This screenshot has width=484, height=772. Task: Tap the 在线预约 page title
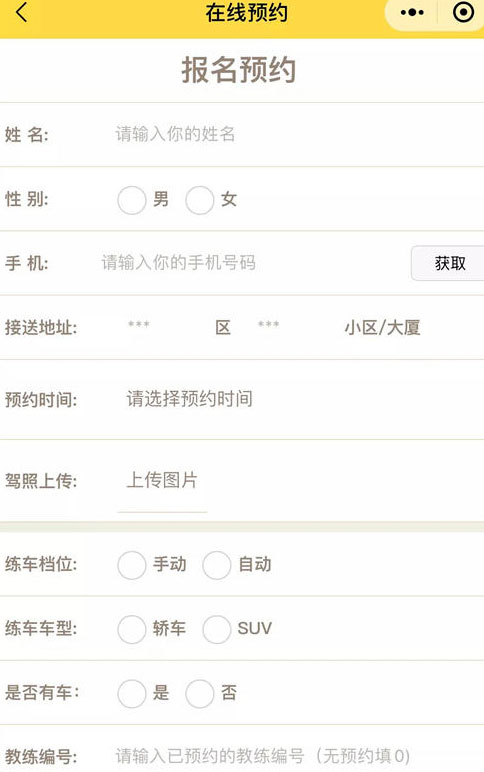247,13
